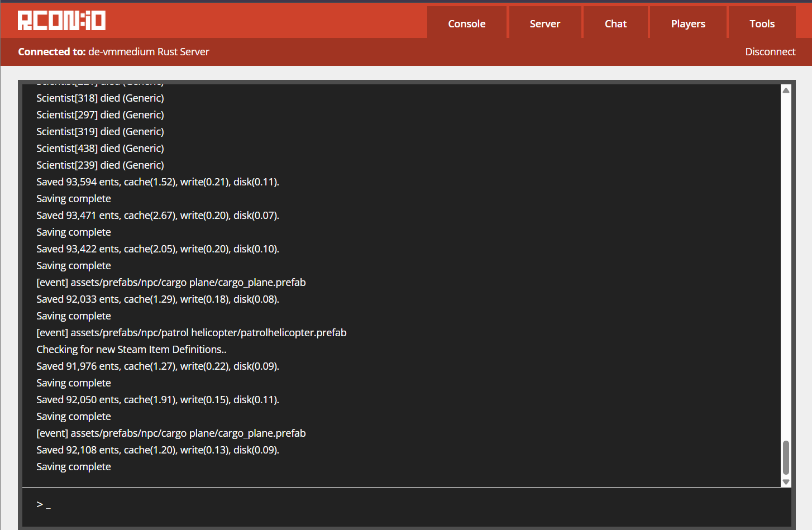Click the connected server name text
Image resolution: width=812 pixels, height=530 pixels.
149,51
